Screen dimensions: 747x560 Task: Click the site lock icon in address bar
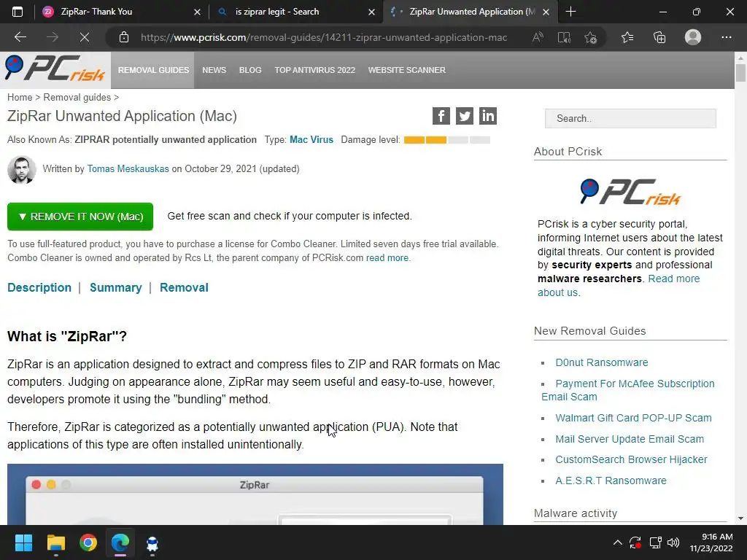tap(124, 37)
